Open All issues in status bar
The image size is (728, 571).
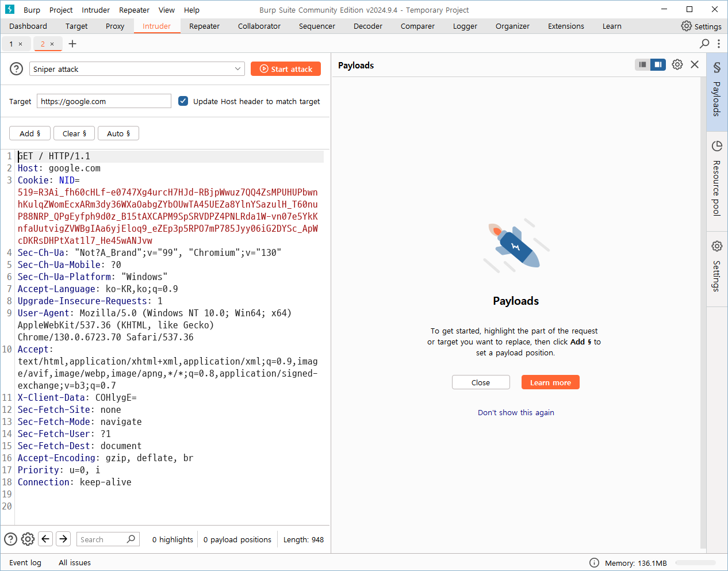(75, 562)
